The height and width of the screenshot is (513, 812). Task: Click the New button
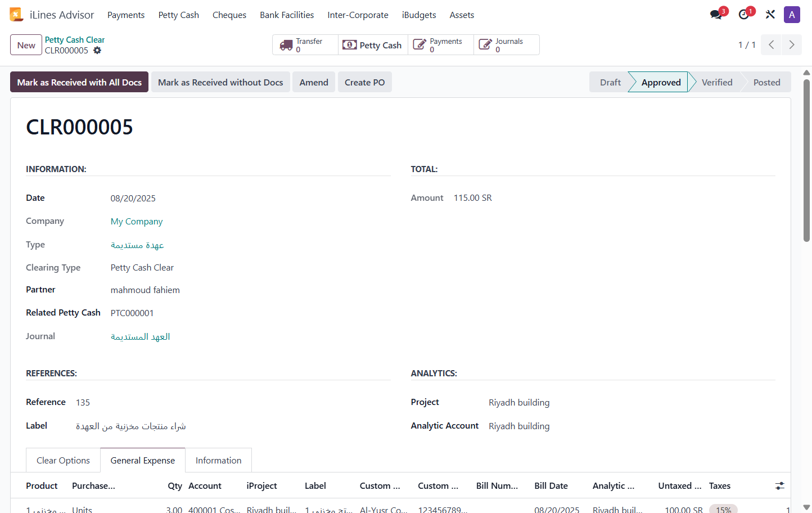26,45
